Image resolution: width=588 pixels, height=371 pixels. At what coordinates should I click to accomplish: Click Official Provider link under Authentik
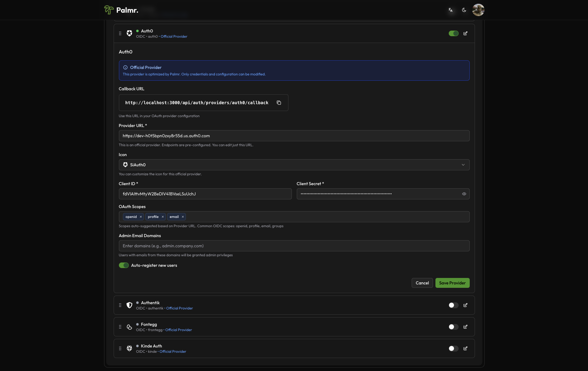179,308
